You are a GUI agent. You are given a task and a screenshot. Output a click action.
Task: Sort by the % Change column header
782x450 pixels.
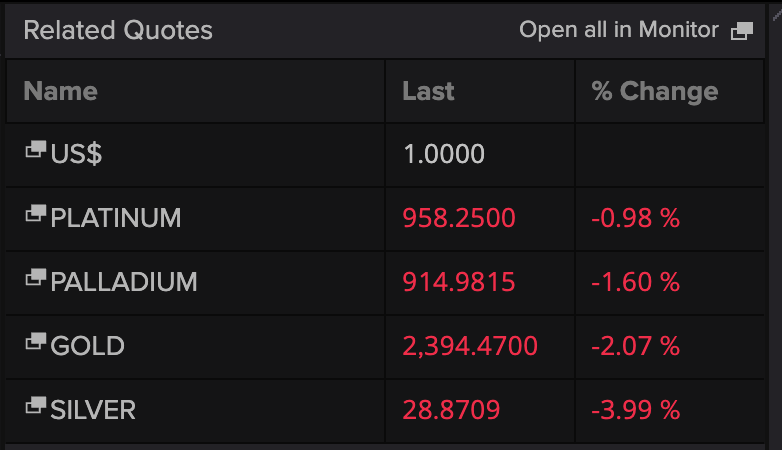tap(655, 91)
